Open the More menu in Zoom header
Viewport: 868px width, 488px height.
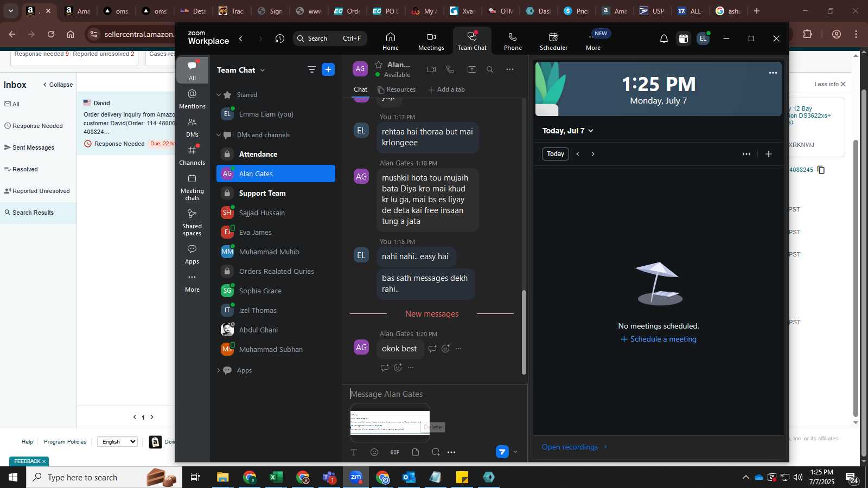click(x=593, y=41)
